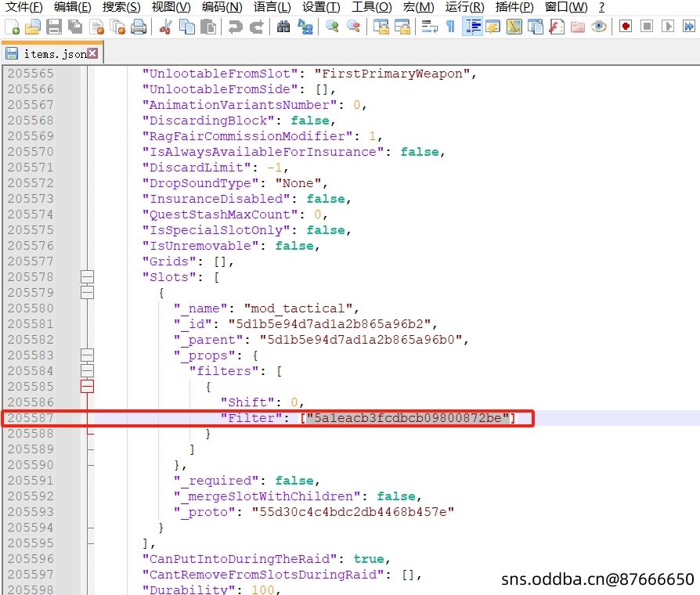Collapse the "_props" object fold marker
The width and height of the screenshot is (700, 595).
(87, 355)
